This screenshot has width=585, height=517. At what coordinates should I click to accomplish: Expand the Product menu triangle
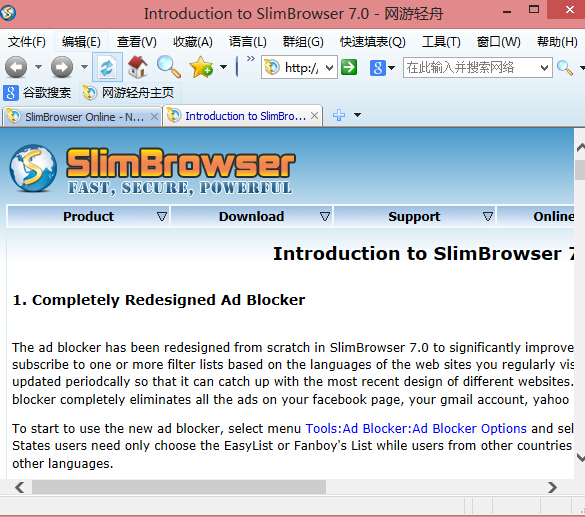[x=162, y=216]
